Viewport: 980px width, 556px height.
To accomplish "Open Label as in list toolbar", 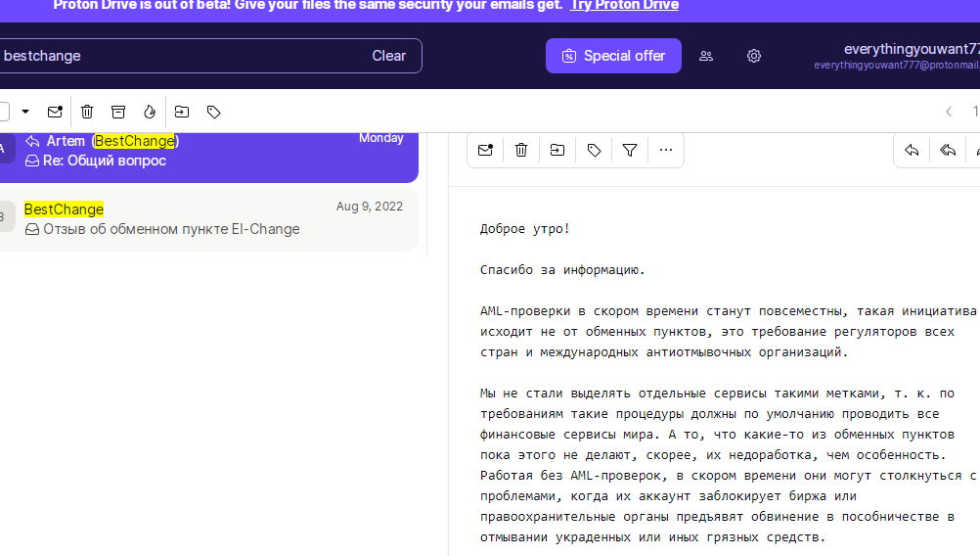I will pos(214,112).
